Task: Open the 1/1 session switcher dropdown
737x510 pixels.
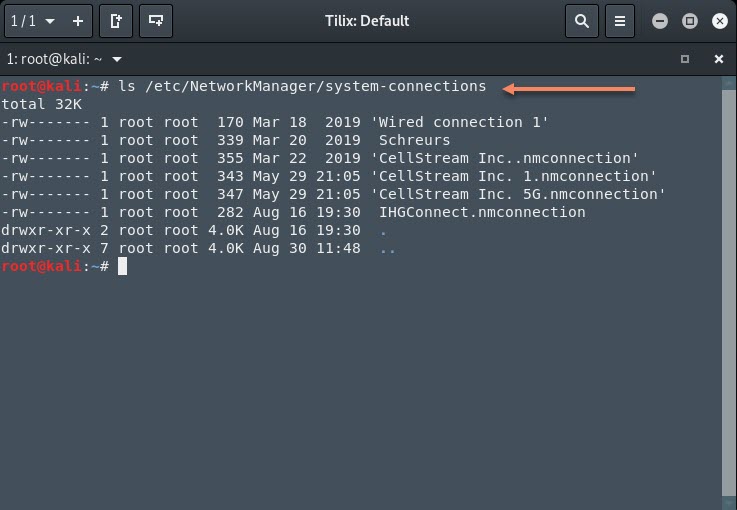Action: [33, 20]
